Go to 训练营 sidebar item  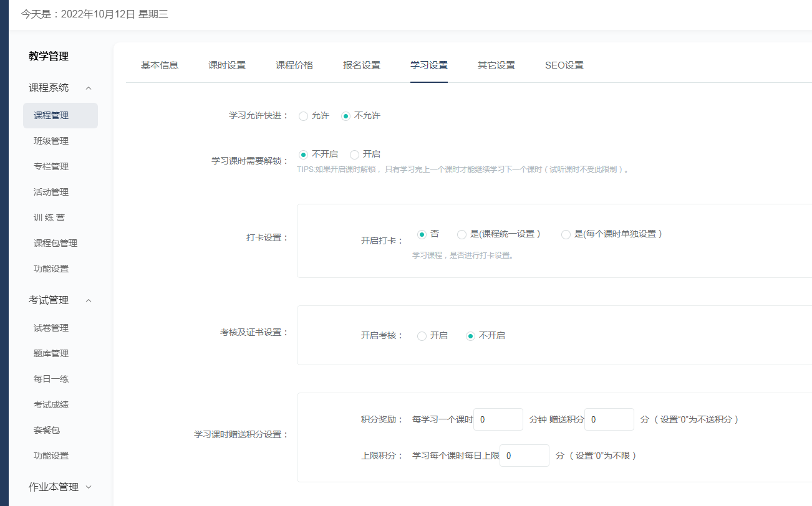49,217
